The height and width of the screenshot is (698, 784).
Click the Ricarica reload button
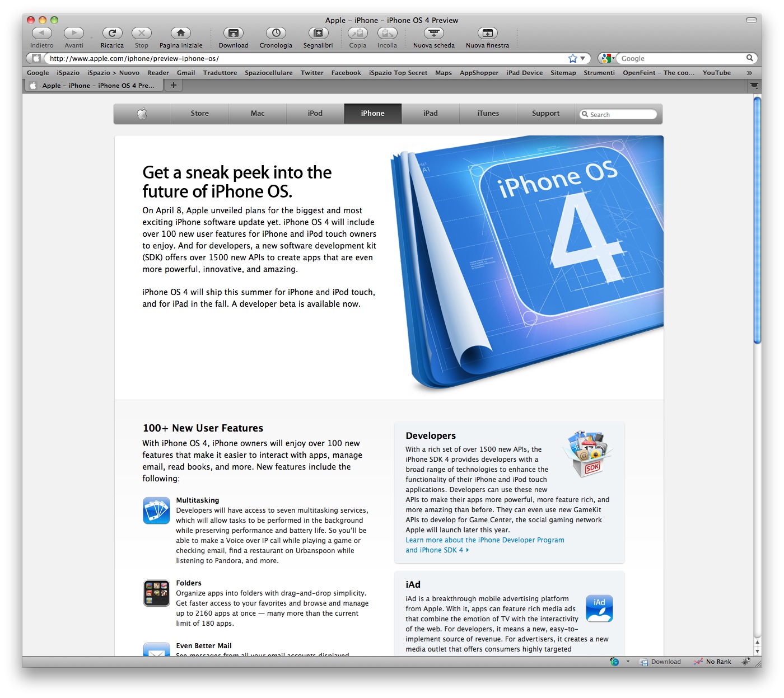[112, 34]
